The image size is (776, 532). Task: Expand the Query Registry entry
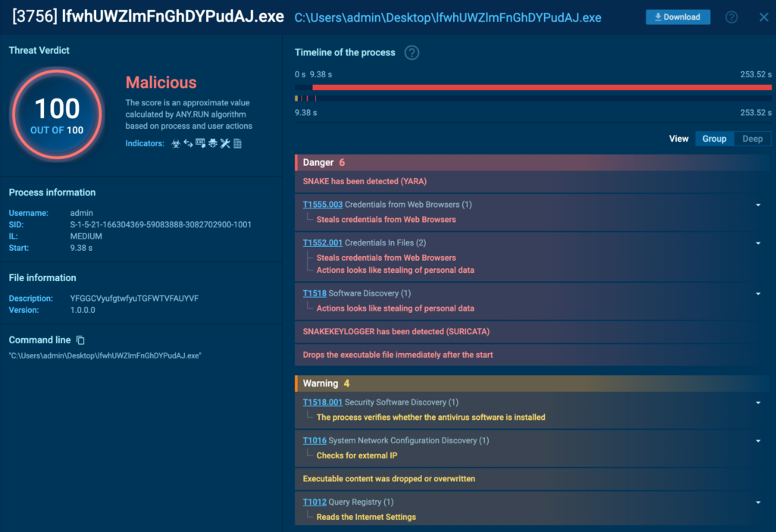[758, 502]
